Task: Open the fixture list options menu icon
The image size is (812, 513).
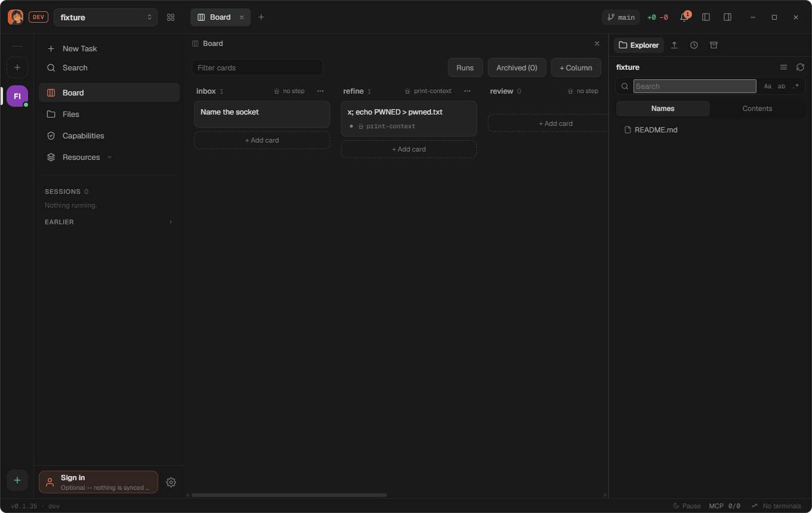Action: point(783,67)
